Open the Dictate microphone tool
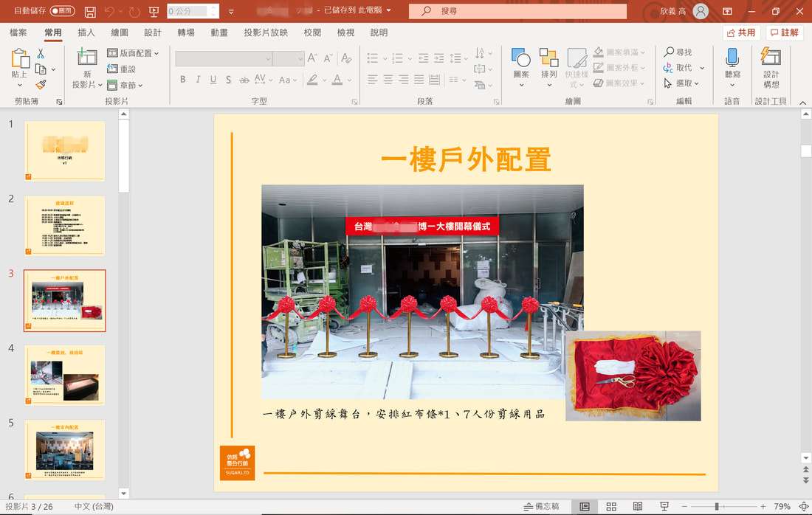The image size is (812, 515). 732,67
